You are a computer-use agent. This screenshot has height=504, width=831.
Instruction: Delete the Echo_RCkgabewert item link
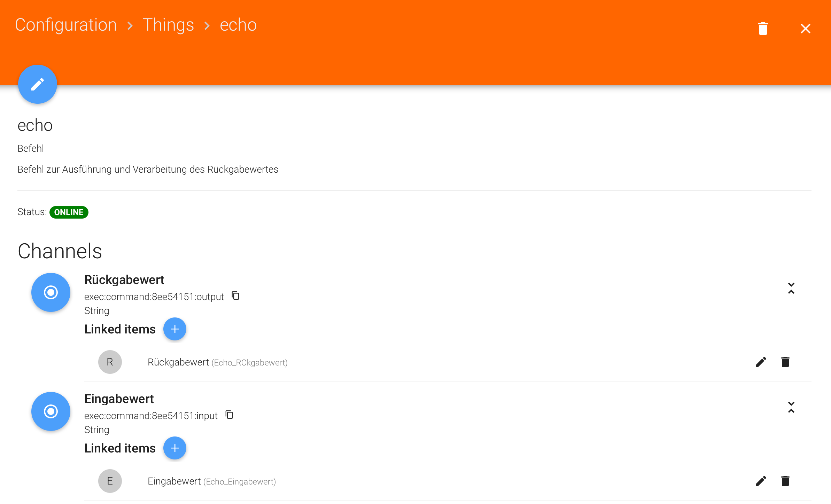[785, 362]
